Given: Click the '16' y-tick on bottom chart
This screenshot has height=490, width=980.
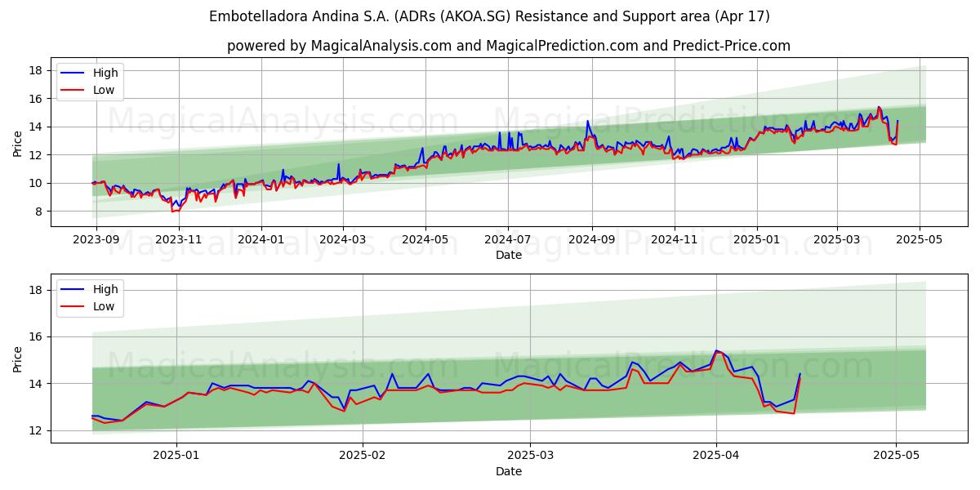Looking at the screenshot, I should [36, 337].
